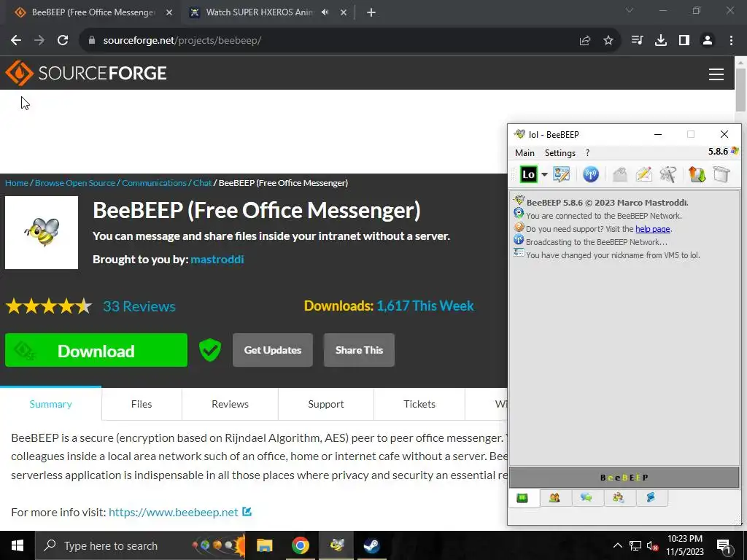Viewport: 747px width, 560px height.
Task: Select the Tickets tab
Action: [x=419, y=404]
